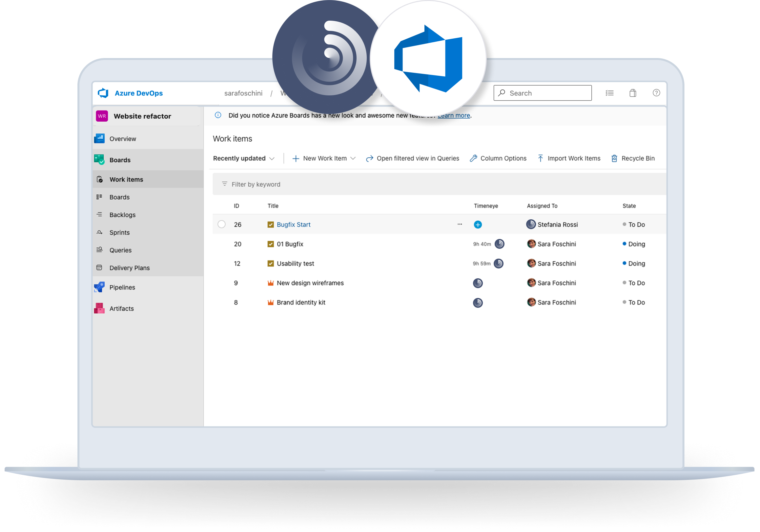Click Sara Foschini avatar on 01 Bugfix row
Image resolution: width=760 pixels, height=532 pixels.
531,244
